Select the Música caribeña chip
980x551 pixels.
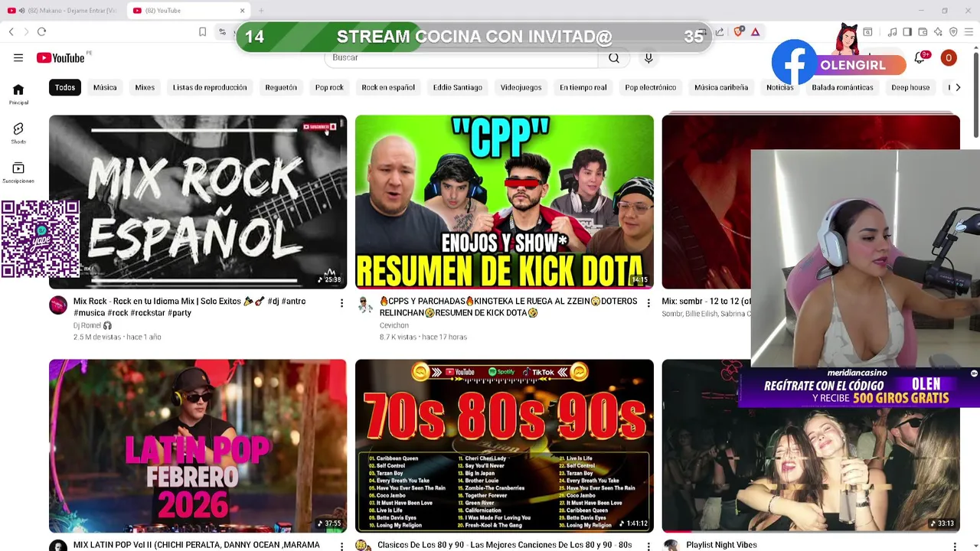coord(721,87)
